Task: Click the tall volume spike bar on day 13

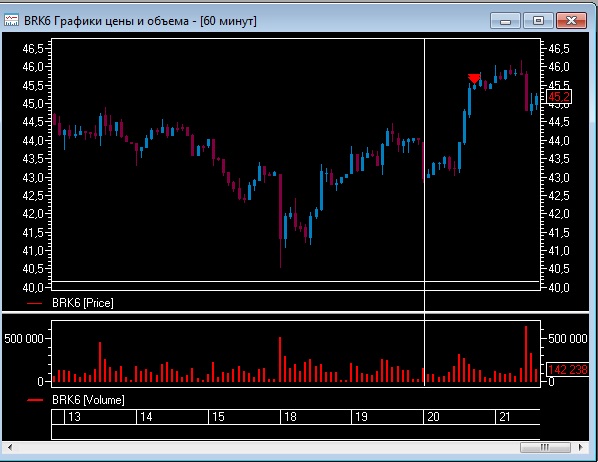Action: pos(100,362)
